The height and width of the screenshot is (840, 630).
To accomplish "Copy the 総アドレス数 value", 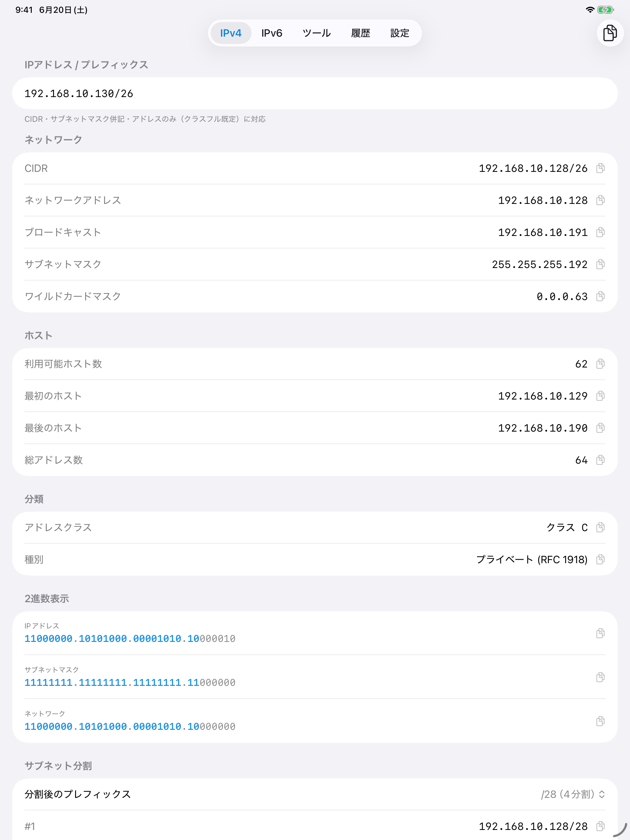I will click(x=600, y=460).
